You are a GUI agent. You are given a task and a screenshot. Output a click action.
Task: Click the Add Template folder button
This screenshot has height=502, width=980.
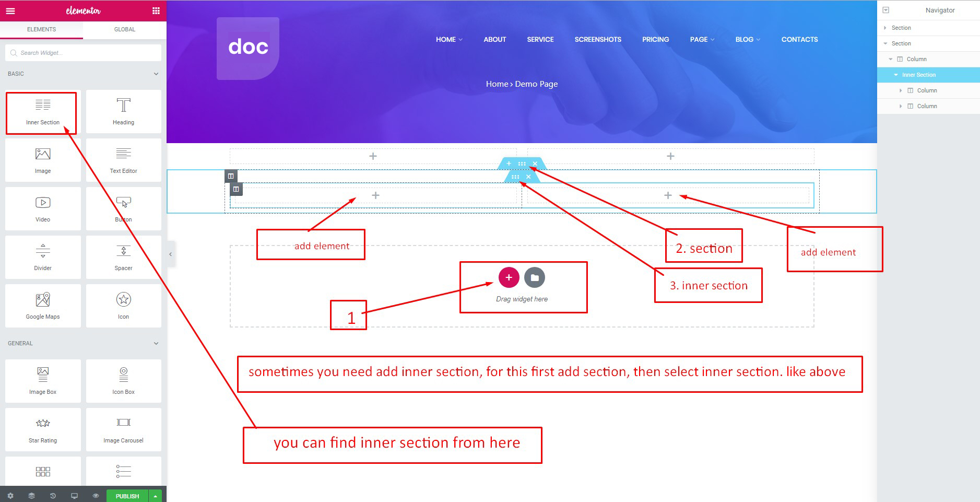535,277
